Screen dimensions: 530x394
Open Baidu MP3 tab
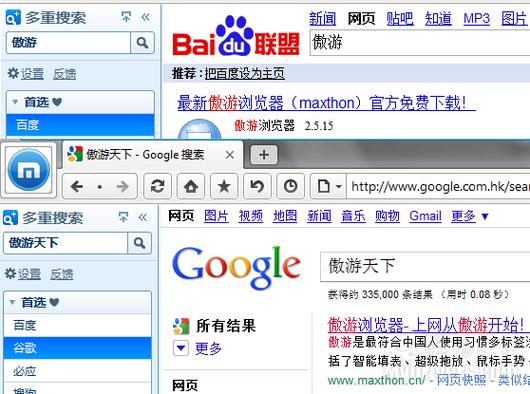[476, 18]
